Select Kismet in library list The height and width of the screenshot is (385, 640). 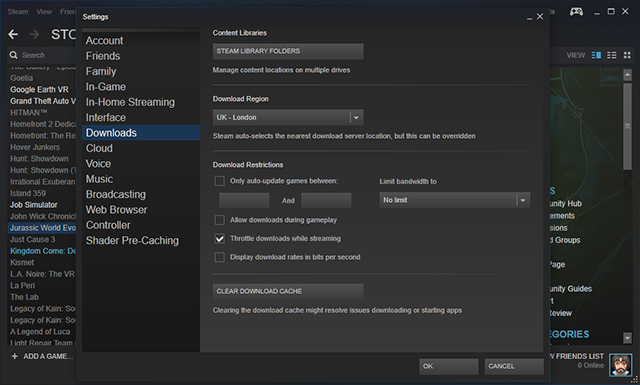pyautogui.click(x=22, y=263)
